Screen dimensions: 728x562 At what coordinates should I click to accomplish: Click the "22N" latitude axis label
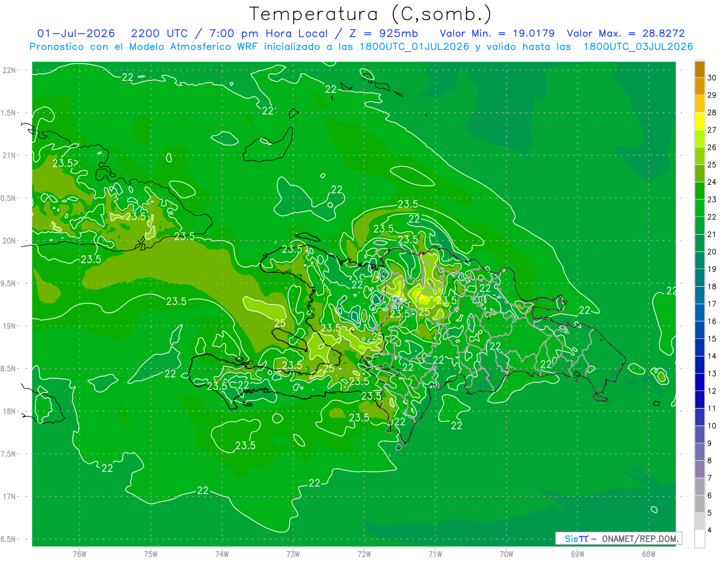[x=10, y=70]
